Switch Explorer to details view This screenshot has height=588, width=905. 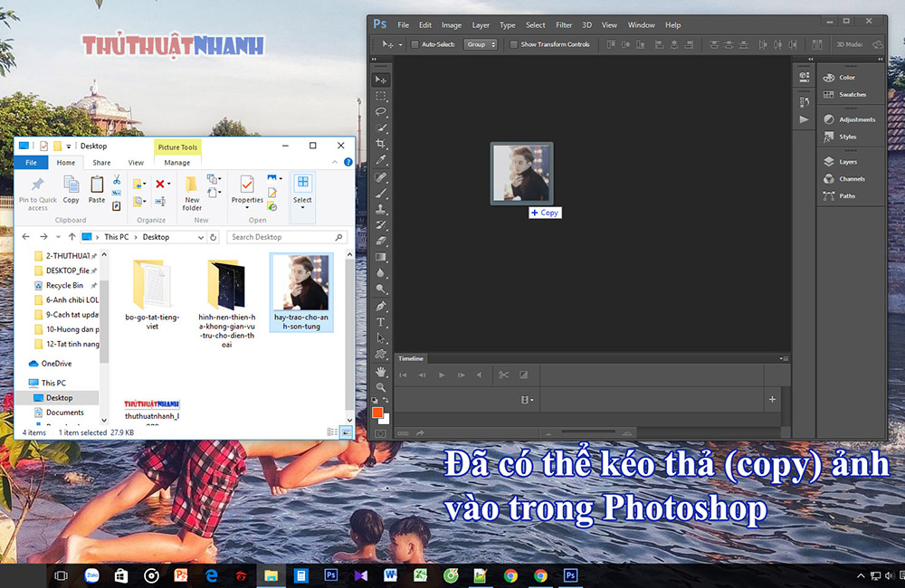(x=332, y=432)
